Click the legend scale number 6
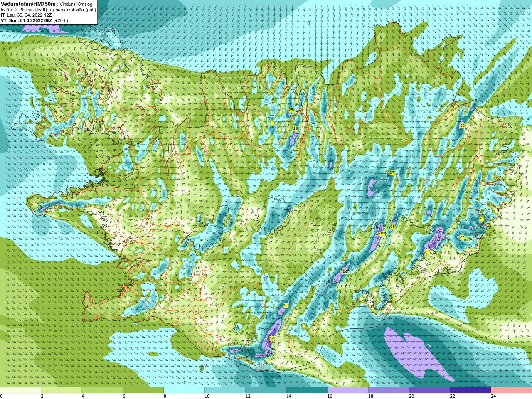532x399 pixels. click(124, 396)
